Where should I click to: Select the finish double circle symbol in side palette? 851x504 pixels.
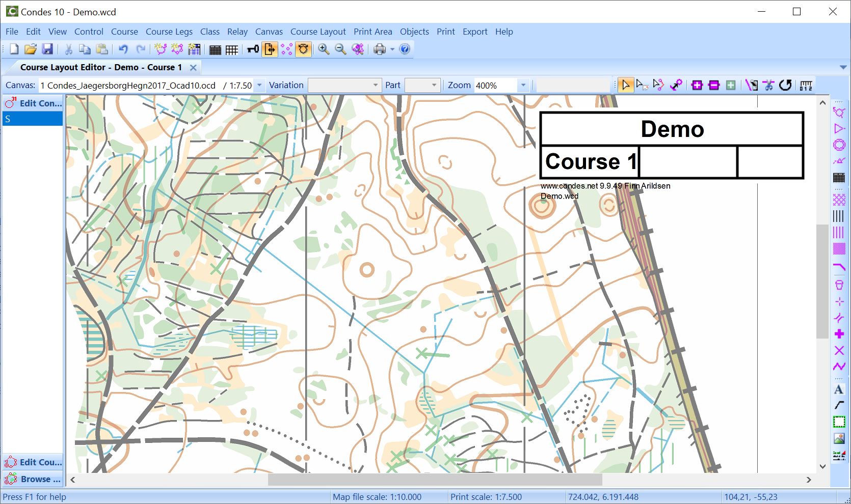(839, 145)
